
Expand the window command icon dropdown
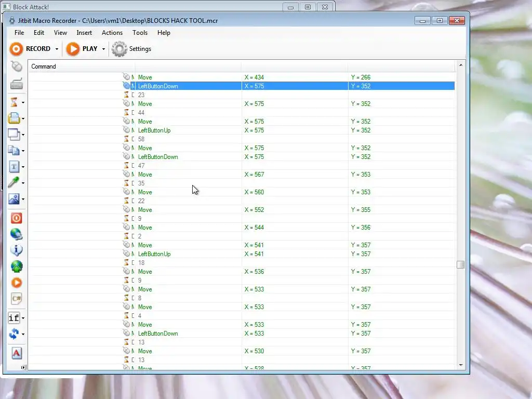click(x=23, y=135)
